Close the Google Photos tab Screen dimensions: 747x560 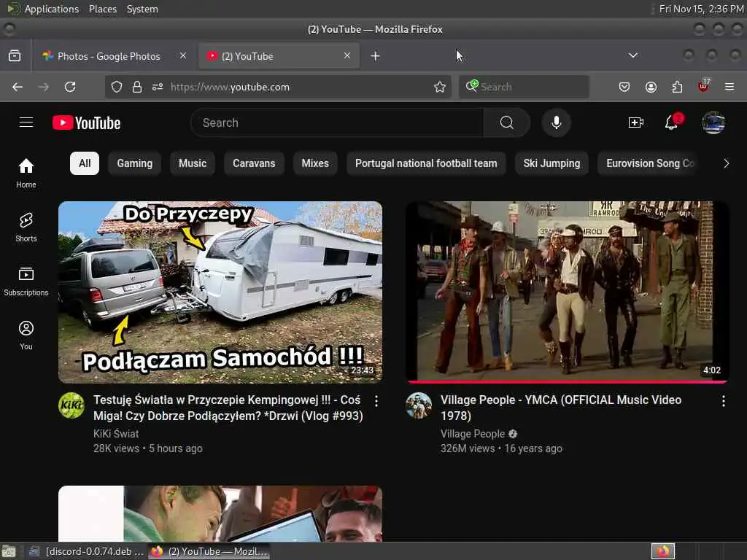183,55
